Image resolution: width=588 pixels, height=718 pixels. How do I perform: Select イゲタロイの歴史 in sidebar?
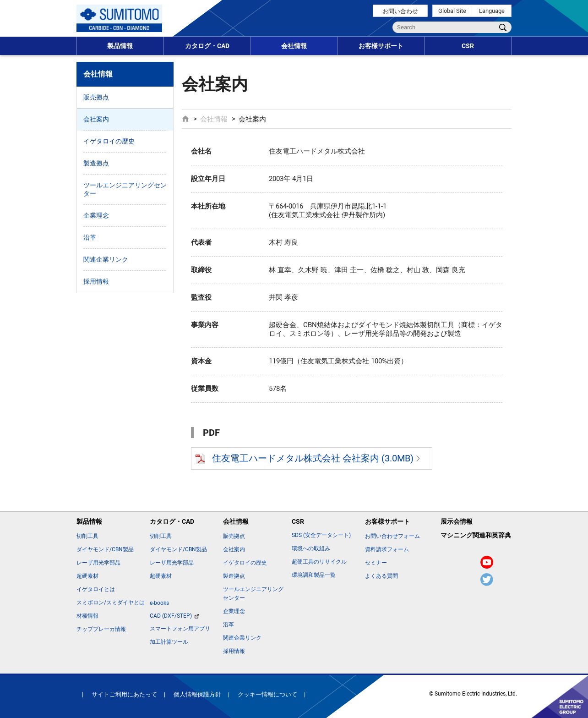pyautogui.click(x=125, y=142)
